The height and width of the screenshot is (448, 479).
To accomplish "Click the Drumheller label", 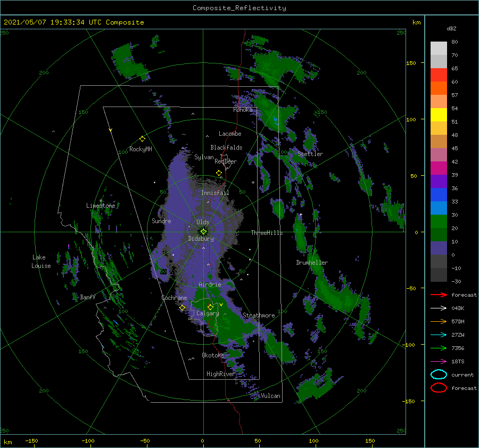I will click(312, 263).
